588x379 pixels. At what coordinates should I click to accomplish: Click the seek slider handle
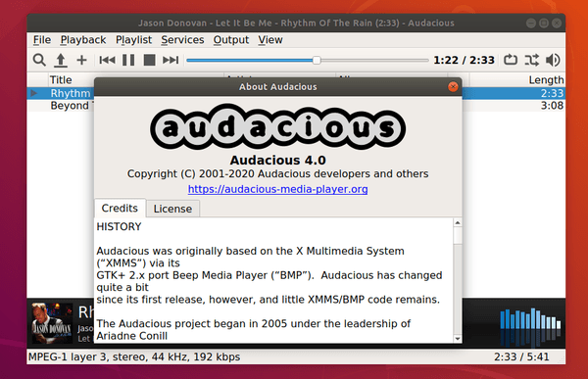click(317, 61)
